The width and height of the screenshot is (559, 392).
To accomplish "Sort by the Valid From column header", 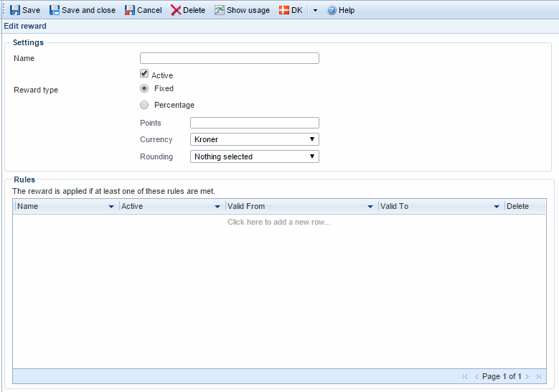I will point(294,206).
